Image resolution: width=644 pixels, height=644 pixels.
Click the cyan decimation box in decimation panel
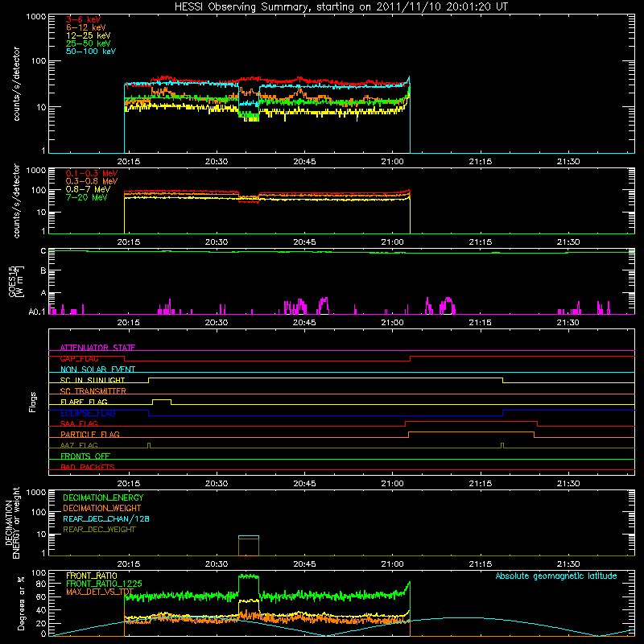pos(249,546)
